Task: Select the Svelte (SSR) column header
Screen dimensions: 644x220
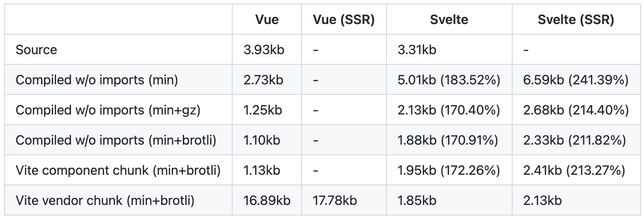Action: pos(575,20)
